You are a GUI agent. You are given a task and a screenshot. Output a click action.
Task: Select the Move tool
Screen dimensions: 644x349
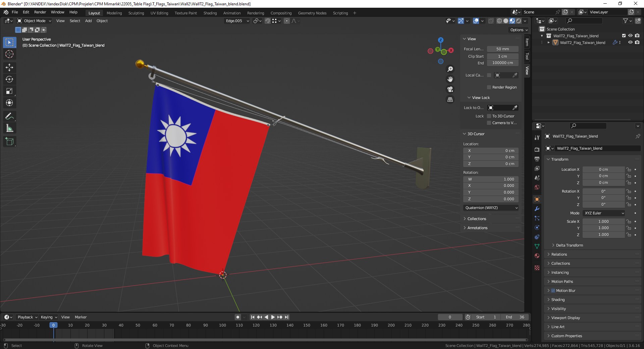[x=9, y=67]
